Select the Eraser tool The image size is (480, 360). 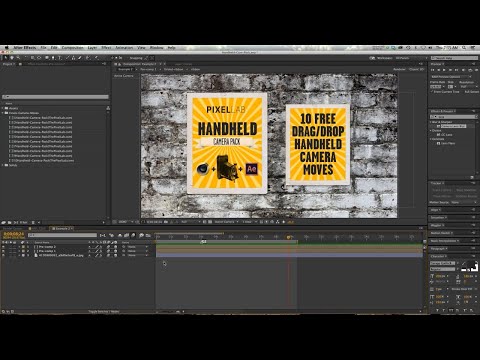point(80,58)
